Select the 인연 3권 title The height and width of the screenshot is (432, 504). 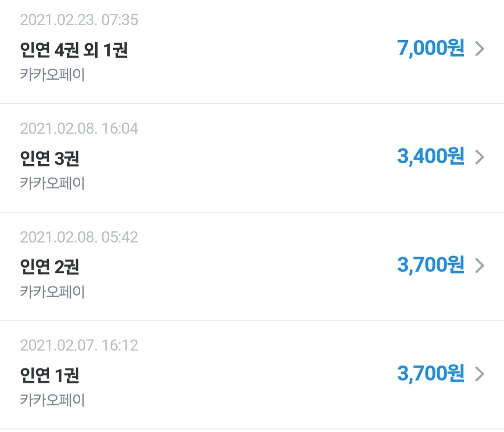49,159
